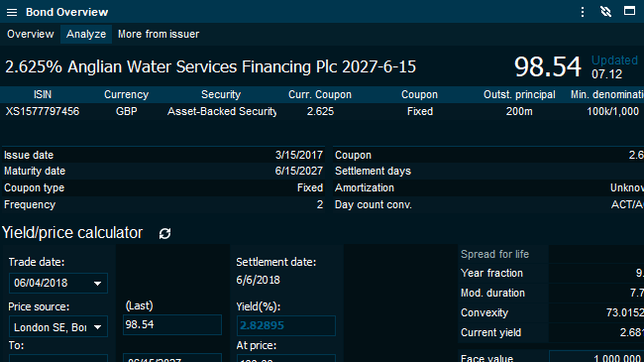Click the Outst. principal column header
The height and width of the screenshot is (362, 644).
(x=519, y=94)
